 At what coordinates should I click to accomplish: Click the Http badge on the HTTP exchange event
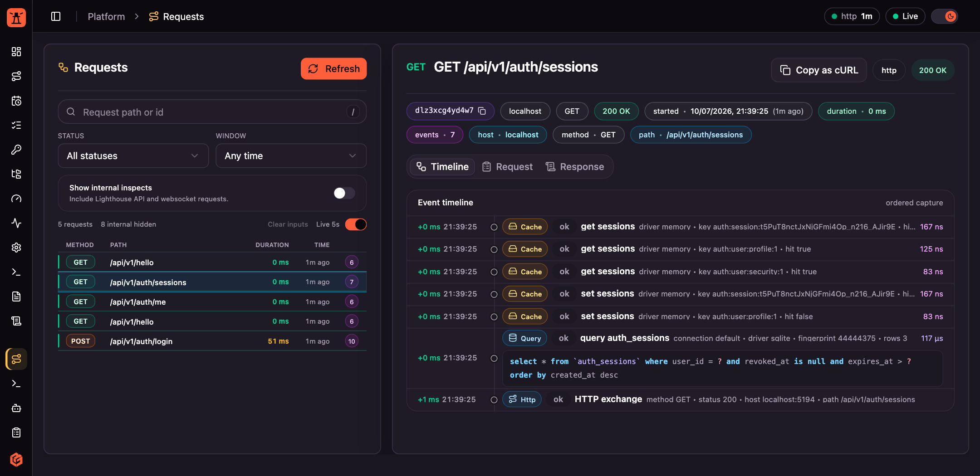(522, 399)
